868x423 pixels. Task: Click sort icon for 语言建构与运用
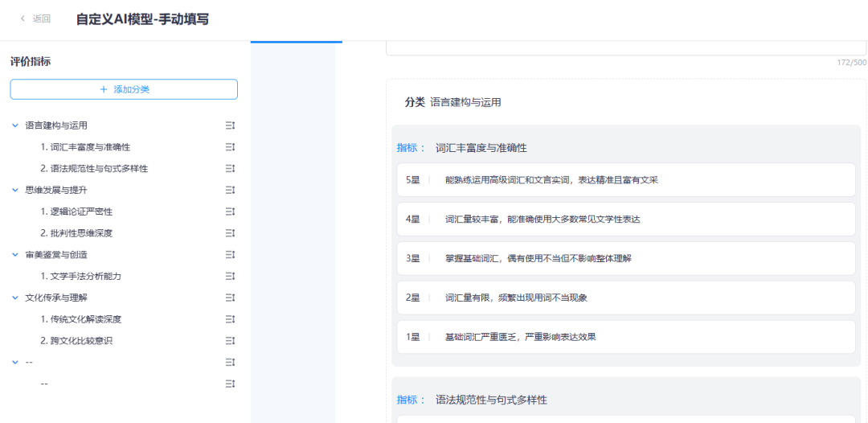click(x=231, y=125)
